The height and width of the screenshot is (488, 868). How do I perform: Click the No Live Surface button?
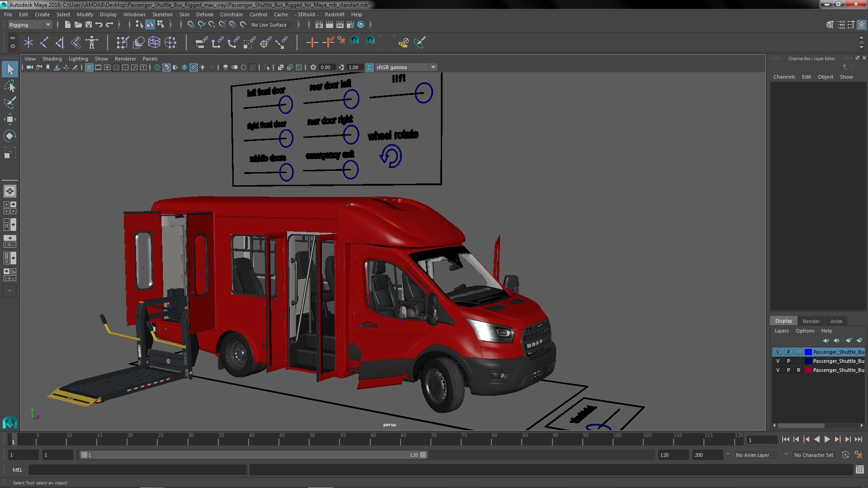click(x=269, y=25)
